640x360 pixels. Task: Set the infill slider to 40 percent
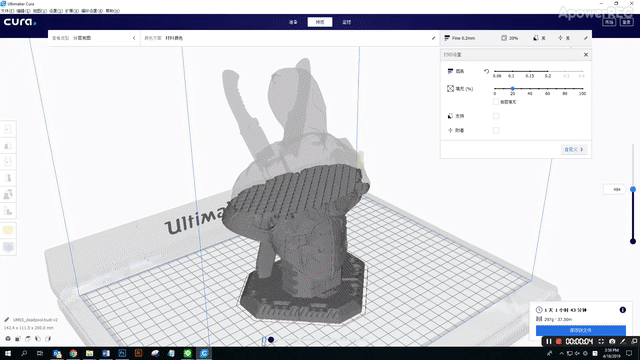coord(530,88)
